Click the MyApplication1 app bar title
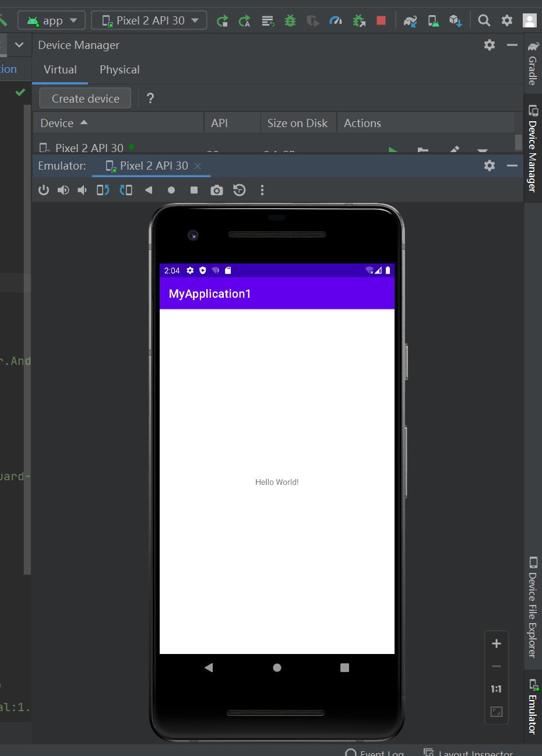542x756 pixels. [210, 294]
